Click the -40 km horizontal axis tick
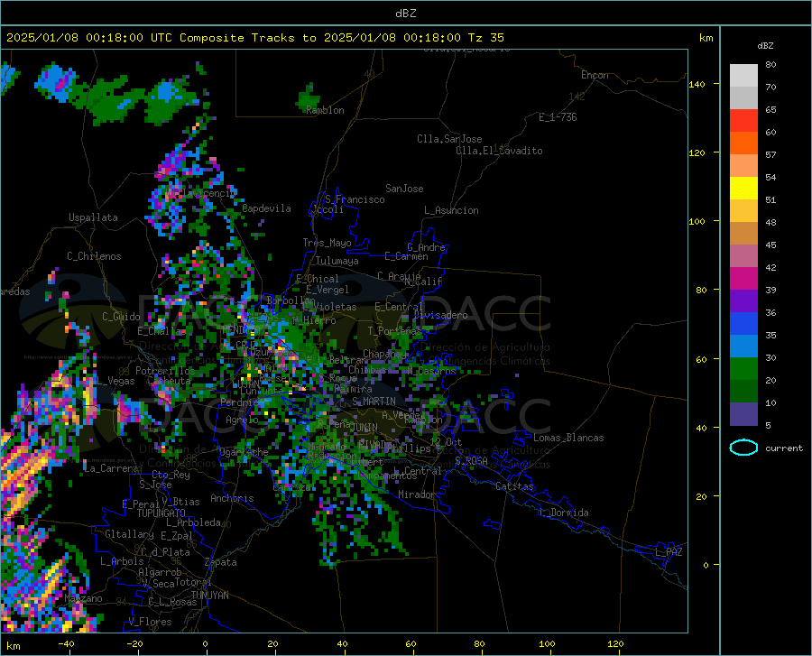Image resolution: width=812 pixels, height=656 pixels. pos(66,643)
